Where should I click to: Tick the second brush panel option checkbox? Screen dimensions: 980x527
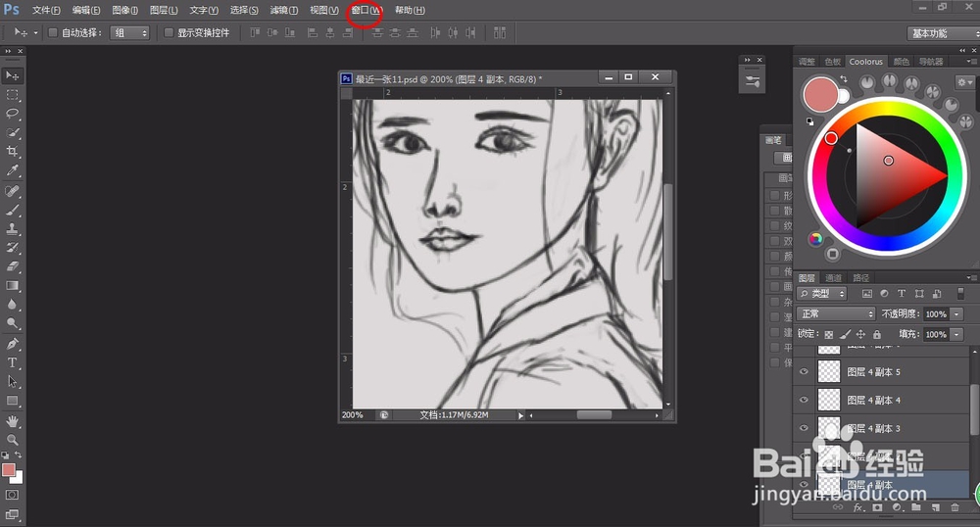(775, 211)
